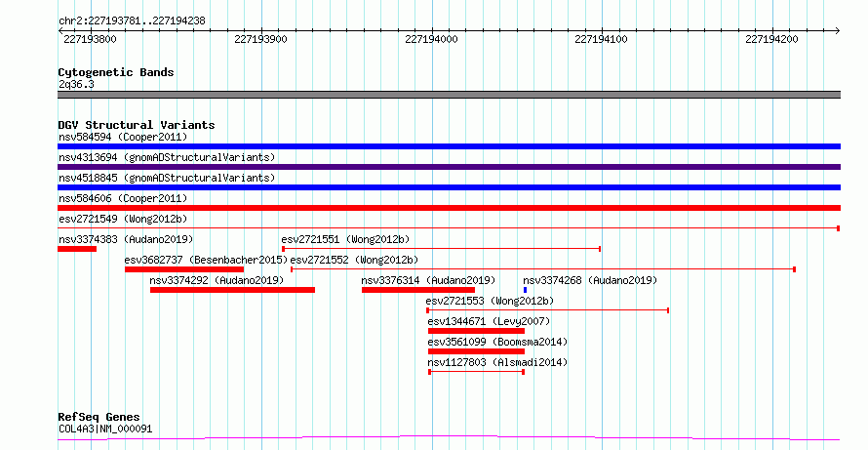Click the thick red nsv584606 bar
868x450 pixels.
449,208
